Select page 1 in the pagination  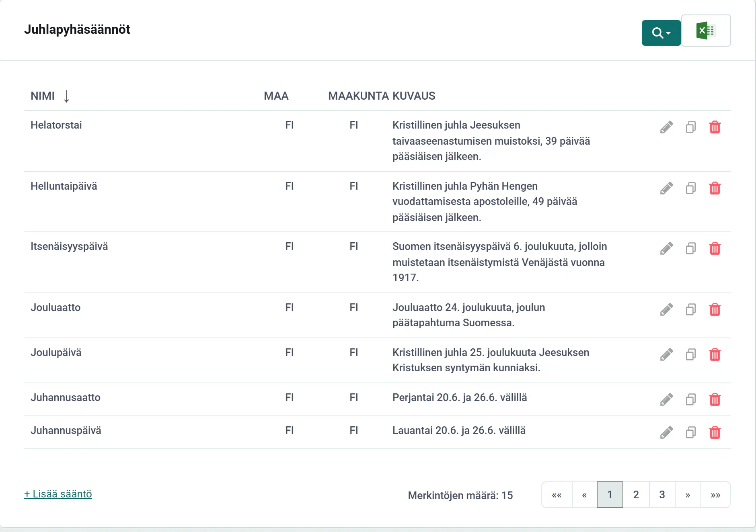610,495
